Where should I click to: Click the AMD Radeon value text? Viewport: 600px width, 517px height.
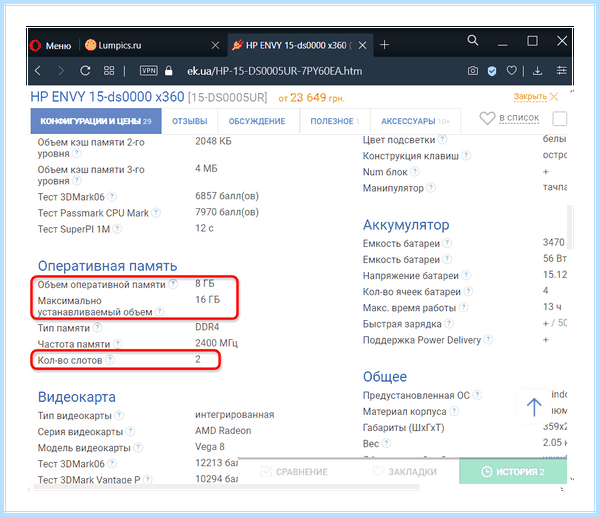tap(223, 431)
